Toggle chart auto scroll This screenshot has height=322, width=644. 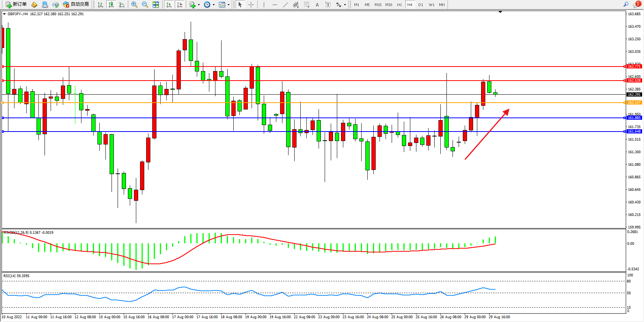pos(169,5)
